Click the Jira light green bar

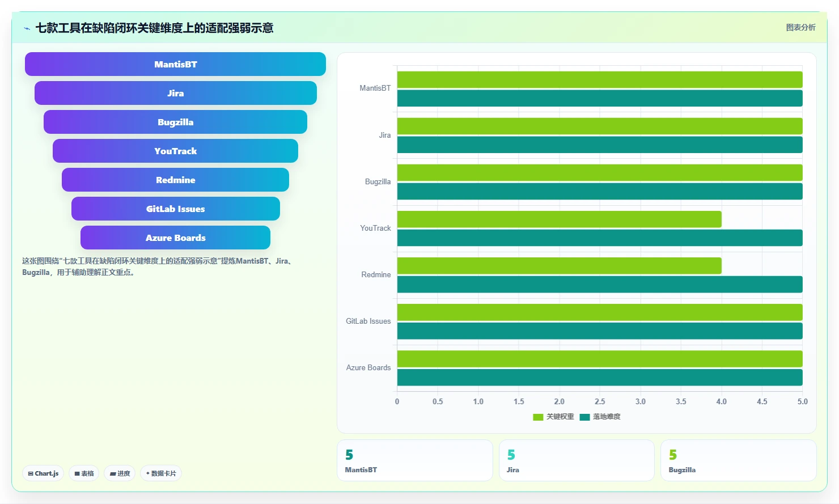tap(600, 126)
